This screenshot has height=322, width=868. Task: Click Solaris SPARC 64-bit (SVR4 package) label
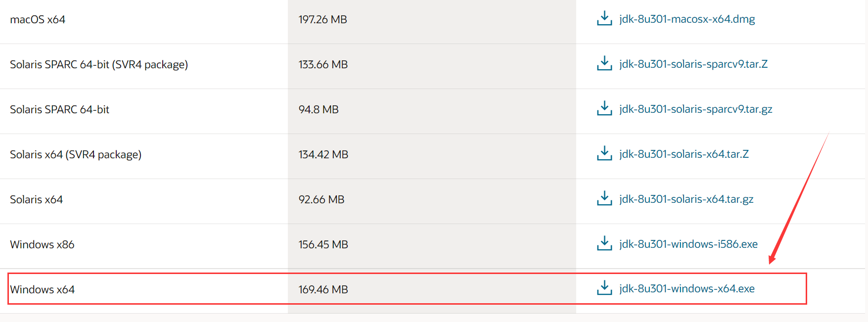click(99, 65)
